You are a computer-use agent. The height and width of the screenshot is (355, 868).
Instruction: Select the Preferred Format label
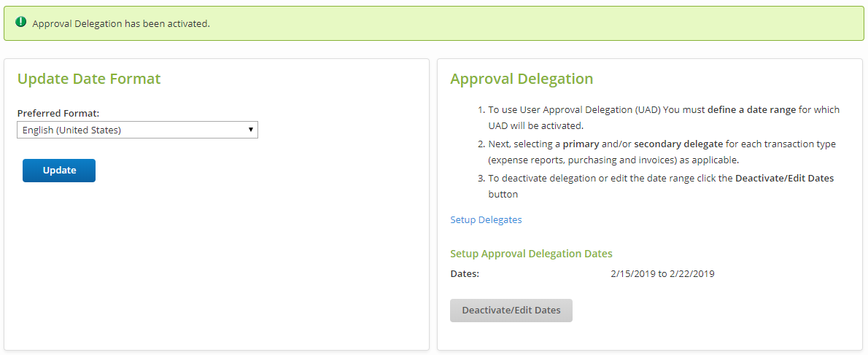coord(58,113)
